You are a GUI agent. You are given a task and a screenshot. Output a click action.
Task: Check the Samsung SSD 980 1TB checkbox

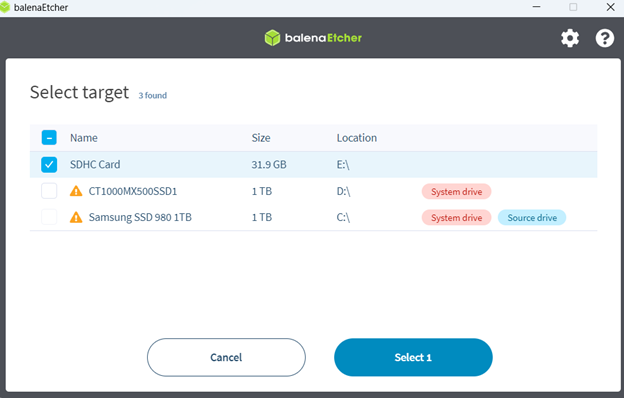pyautogui.click(x=49, y=217)
